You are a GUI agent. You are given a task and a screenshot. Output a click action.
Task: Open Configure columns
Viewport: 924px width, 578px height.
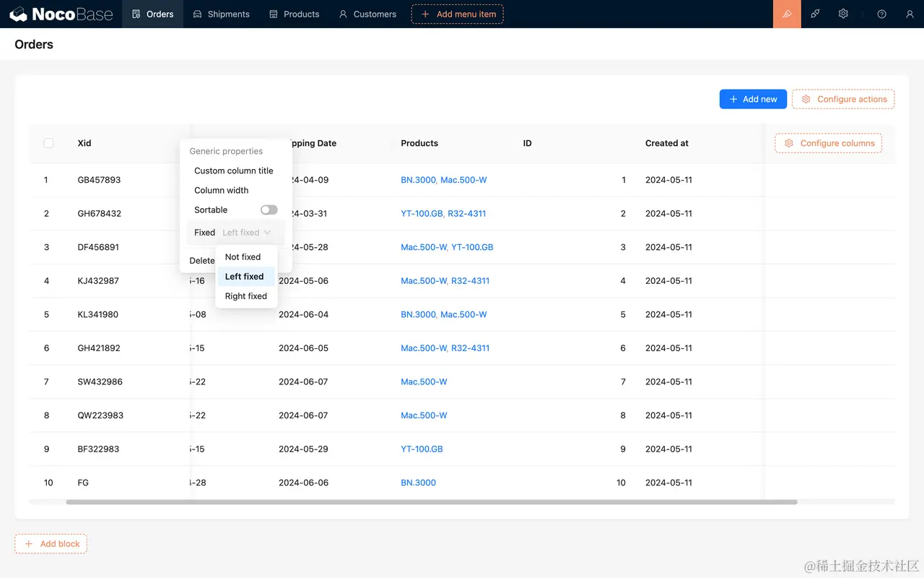point(829,143)
